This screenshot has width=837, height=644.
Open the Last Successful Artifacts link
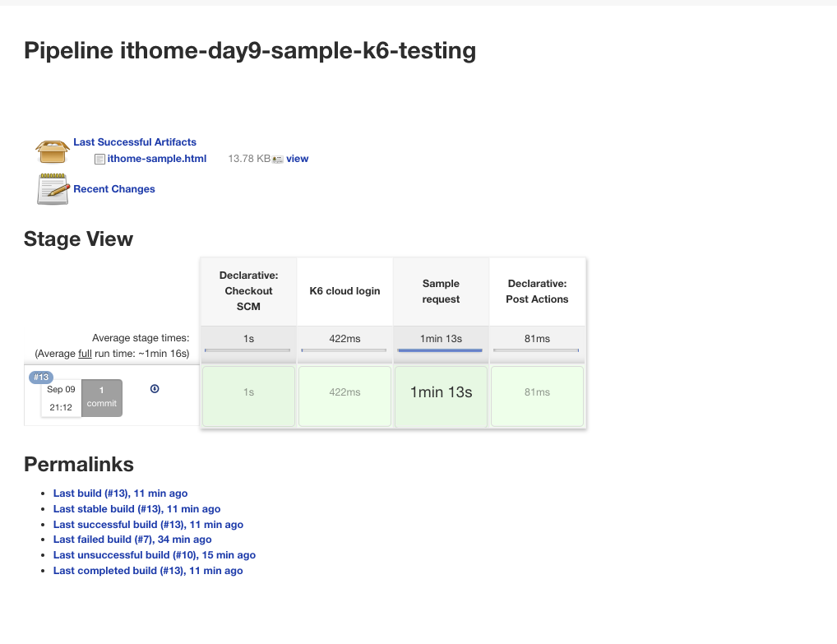coord(135,142)
